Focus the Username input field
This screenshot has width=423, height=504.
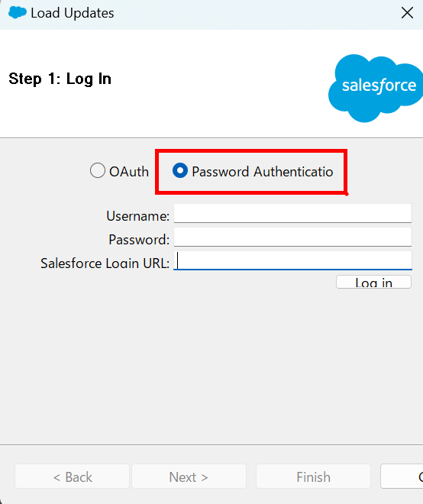click(x=292, y=213)
